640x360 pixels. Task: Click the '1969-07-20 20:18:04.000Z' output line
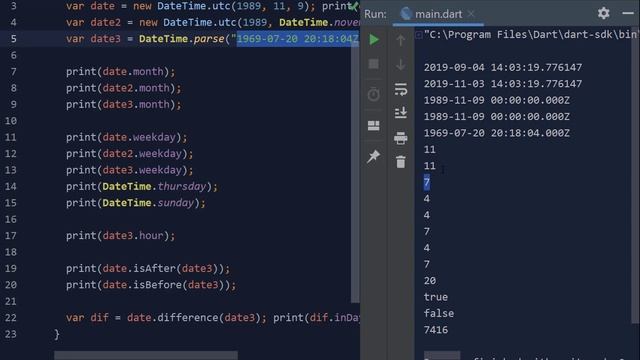(x=496, y=133)
